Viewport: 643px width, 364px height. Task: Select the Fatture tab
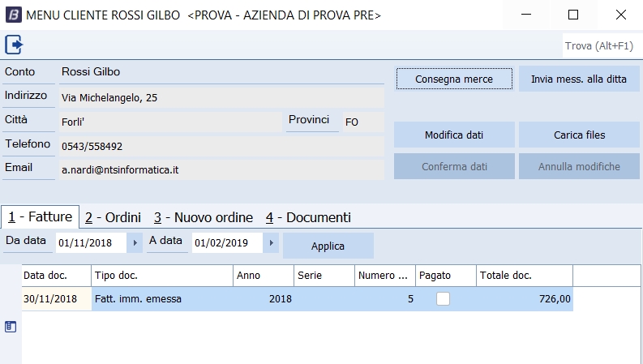(x=40, y=217)
